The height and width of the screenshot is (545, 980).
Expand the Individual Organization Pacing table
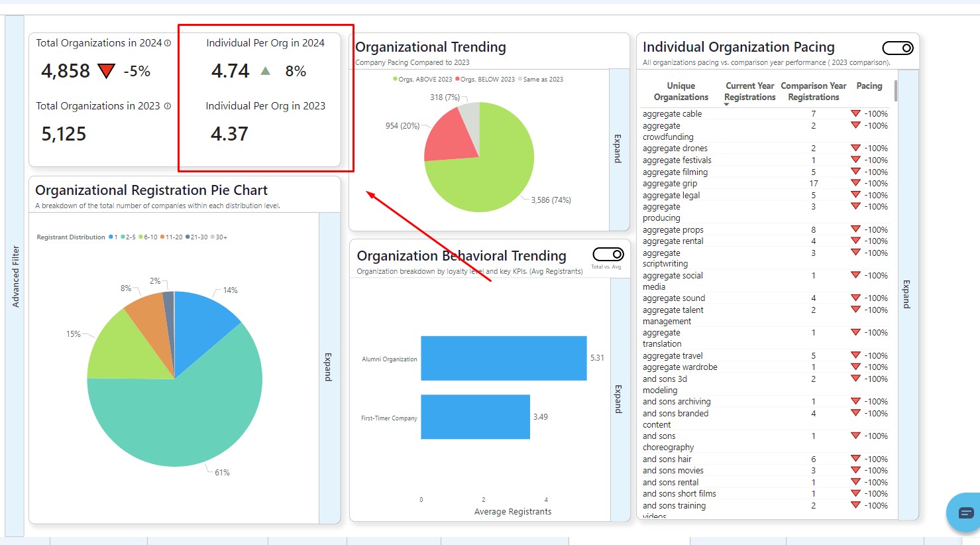pyautogui.click(x=907, y=294)
